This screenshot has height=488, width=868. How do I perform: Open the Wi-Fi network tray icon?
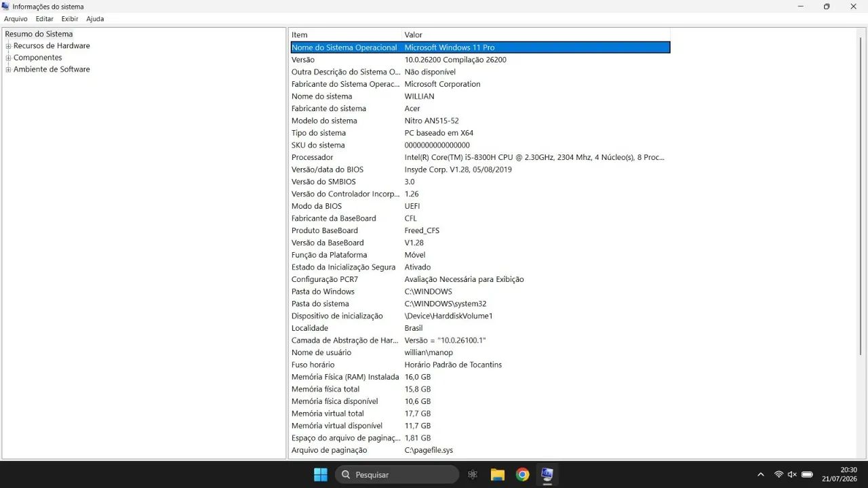(778, 474)
